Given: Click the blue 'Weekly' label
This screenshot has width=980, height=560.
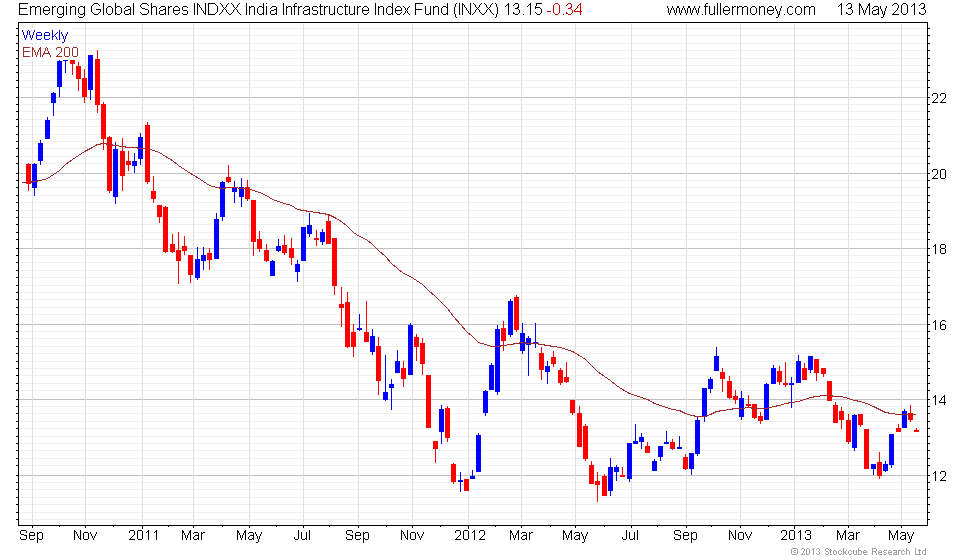Looking at the screenshot, I should click(x=45, y=36).
